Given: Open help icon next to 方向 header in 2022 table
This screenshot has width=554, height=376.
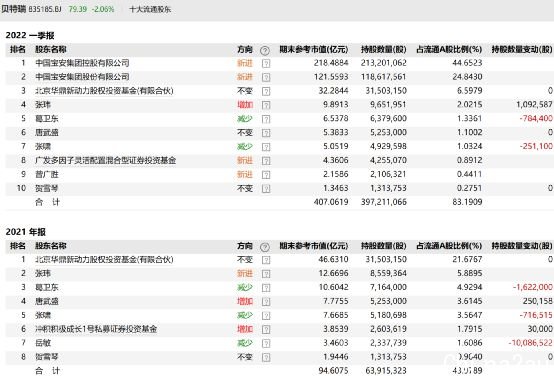Looking at the screenshot, I should 265,51.
